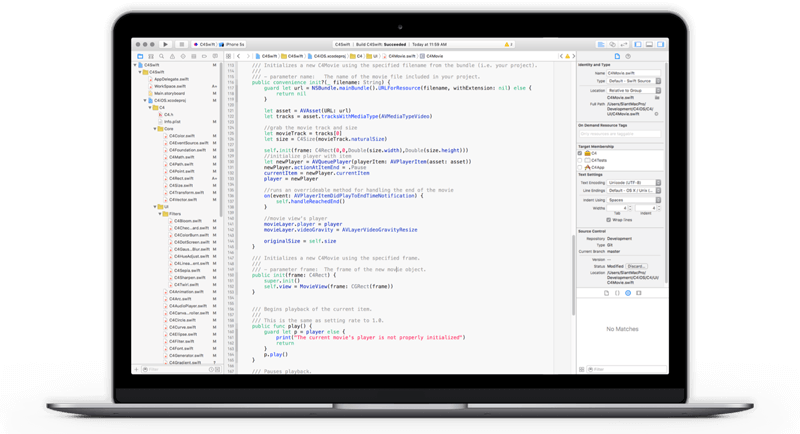Click jump bar warning triangle
The image size is (800, 434).
click(567, 56)
